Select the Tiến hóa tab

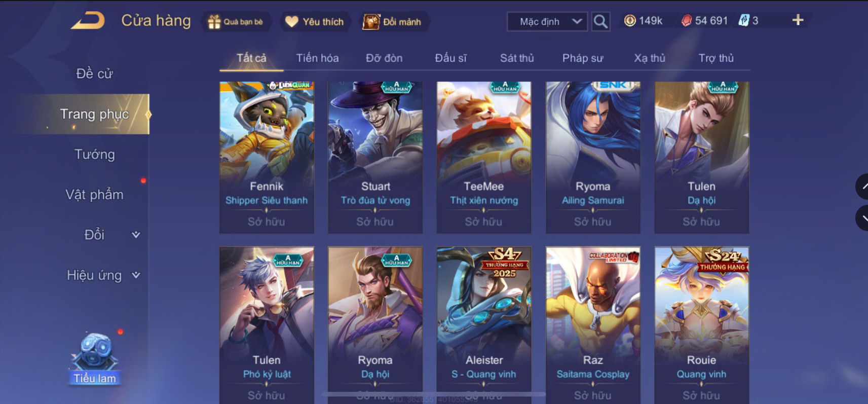click(x=317, y=58)
